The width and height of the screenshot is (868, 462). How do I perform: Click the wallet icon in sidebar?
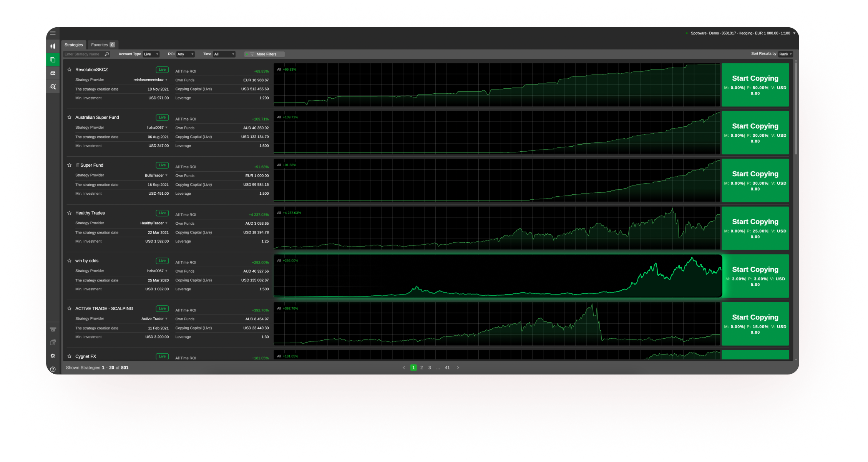click(x=53, y=343)
